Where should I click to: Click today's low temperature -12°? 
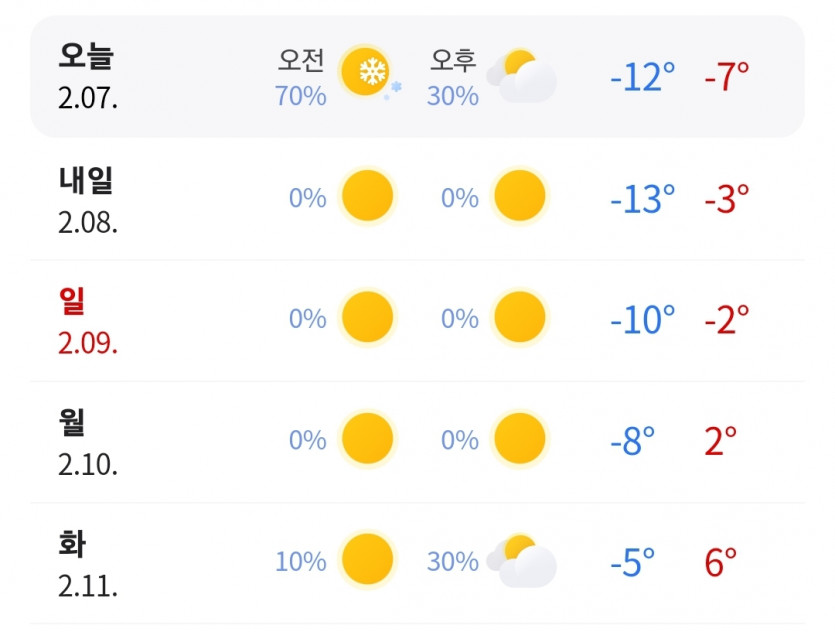point(642,77)
